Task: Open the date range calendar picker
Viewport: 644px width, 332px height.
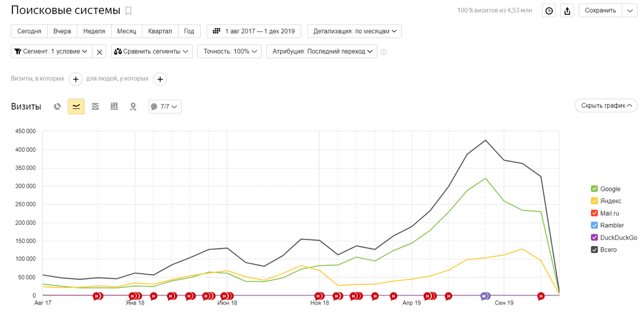Action: point(254,31)
